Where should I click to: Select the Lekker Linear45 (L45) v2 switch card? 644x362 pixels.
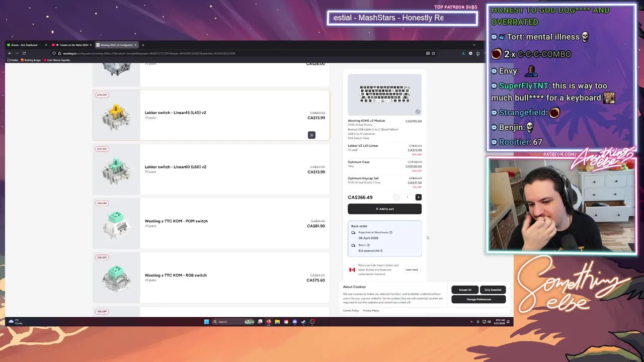tap(211, 116)
